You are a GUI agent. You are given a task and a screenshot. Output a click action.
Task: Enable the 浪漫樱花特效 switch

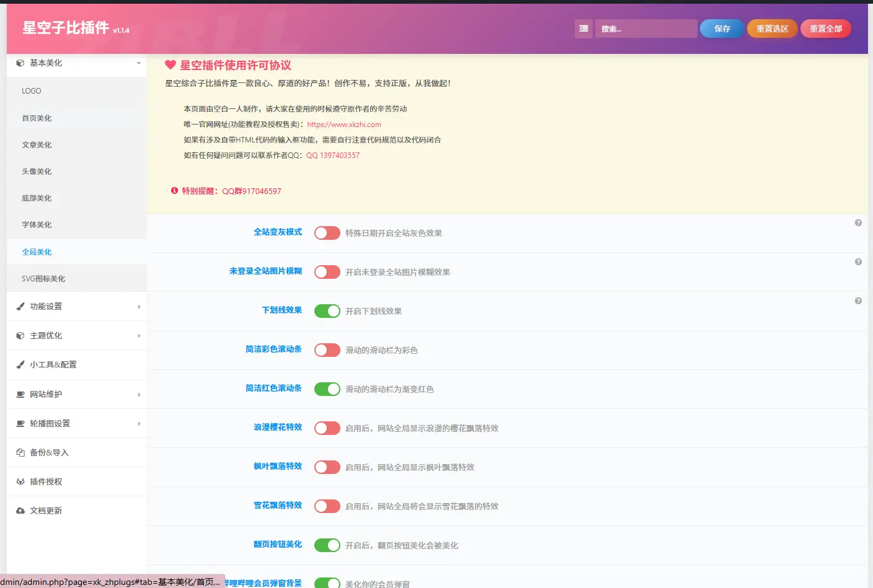click(x=327, y=428)
